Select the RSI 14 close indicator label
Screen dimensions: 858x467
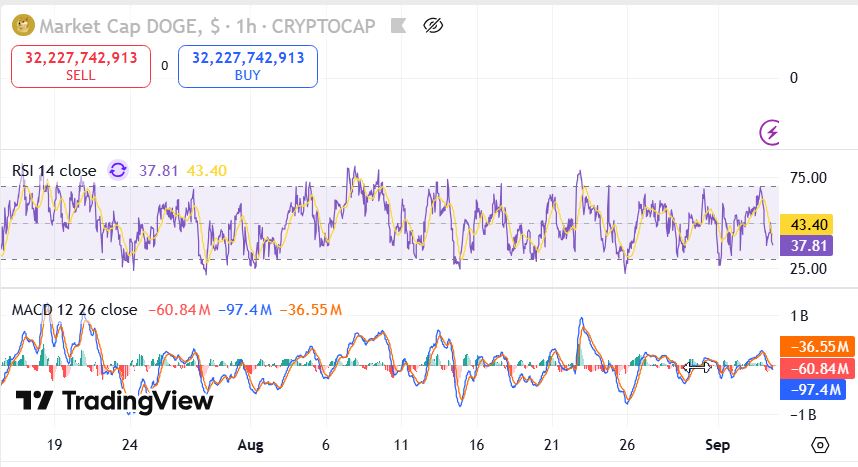click(54, 171)
